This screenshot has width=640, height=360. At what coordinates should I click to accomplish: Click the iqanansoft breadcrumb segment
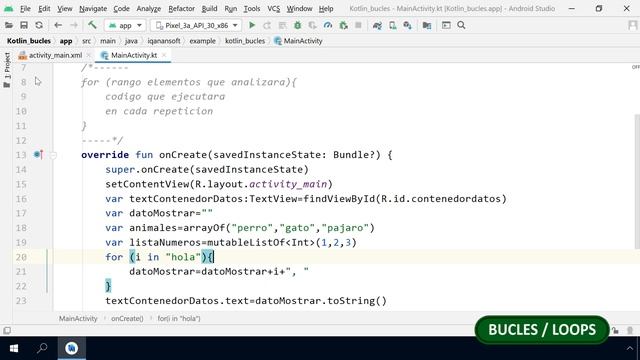[x=164, y=41]
